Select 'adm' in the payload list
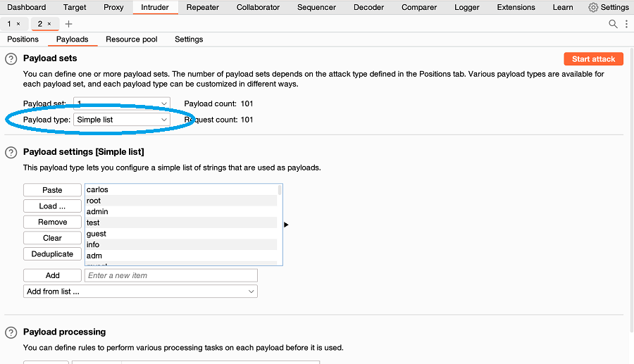634x364 pixels. [181, 256]
